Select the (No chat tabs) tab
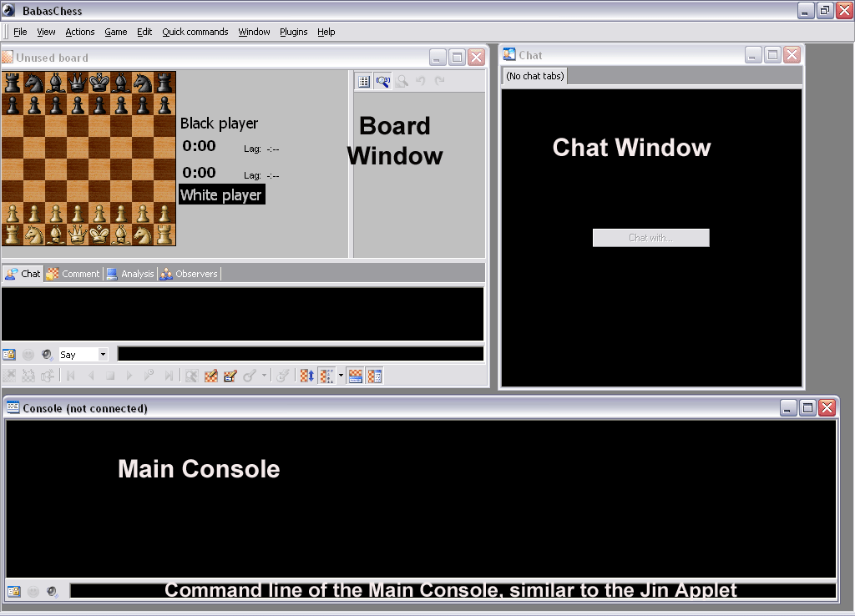The height and width of the screenshot is (616, 855). pyautogui.click(x=535, y=76)
